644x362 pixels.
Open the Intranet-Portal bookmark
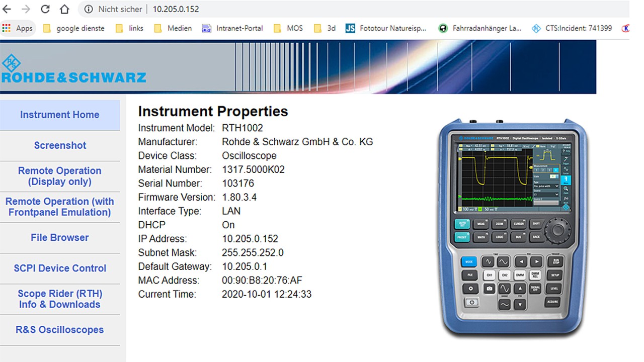[x=232, y=28]
